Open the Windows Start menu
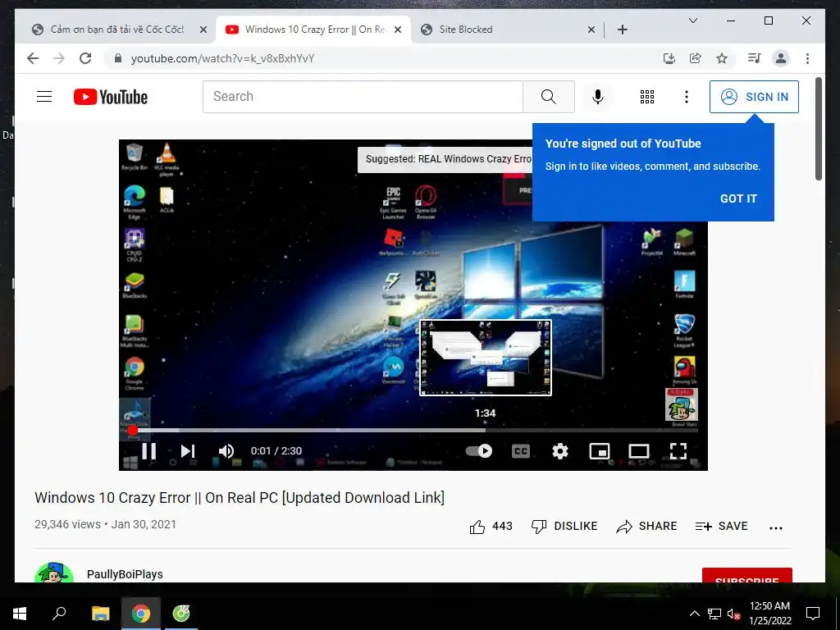This screenshot has height=630, width=840. tap(20, 614)
